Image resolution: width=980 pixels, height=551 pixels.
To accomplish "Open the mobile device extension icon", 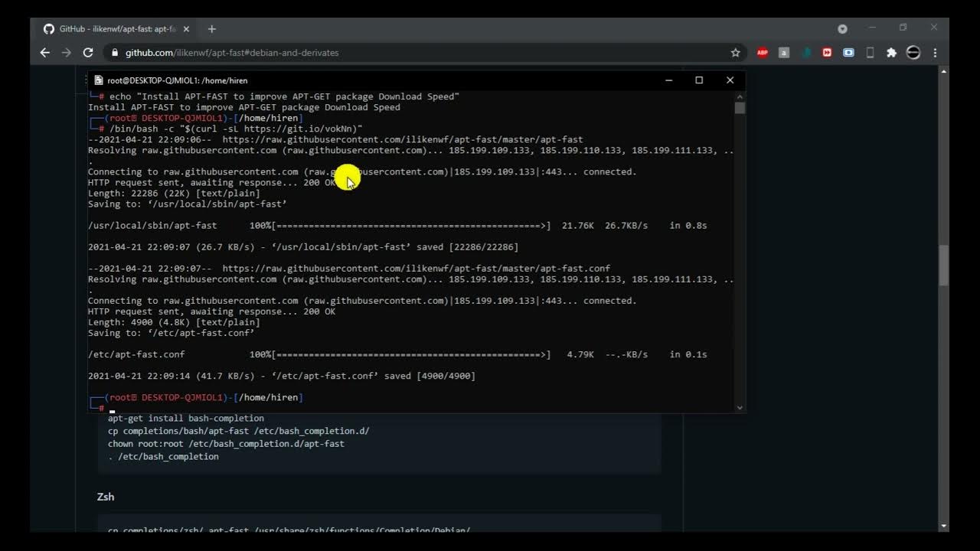I will 870,53.
